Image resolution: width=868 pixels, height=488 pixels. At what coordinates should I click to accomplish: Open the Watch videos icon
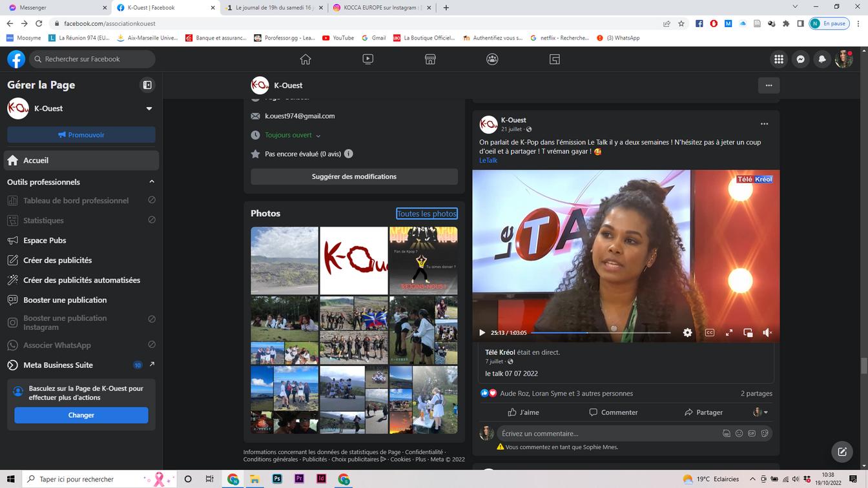tap(367, 59)
